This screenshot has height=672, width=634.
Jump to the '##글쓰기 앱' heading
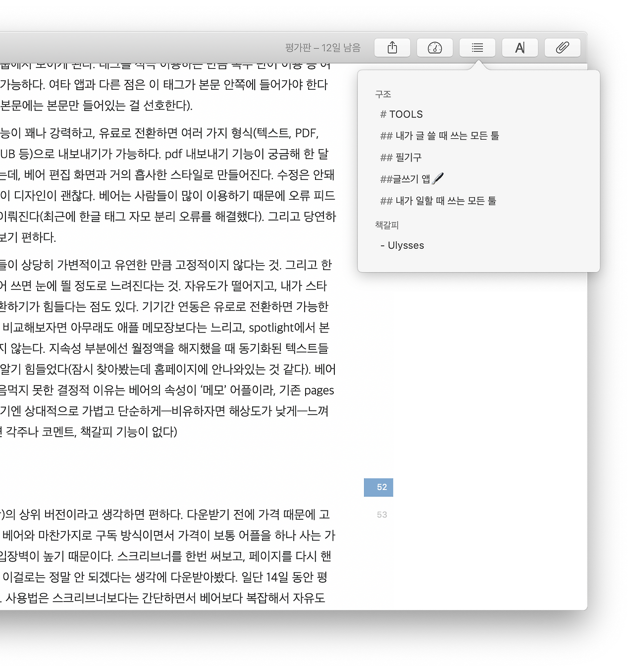click(x=412, y=179)
